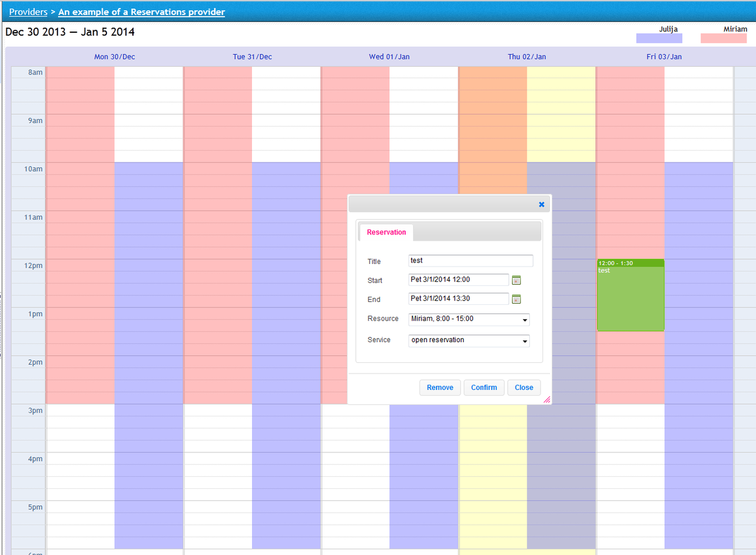The width and height of the screenshot is (756, 555).
Task: Open the Resource dropdown
Action: (469, 319)
